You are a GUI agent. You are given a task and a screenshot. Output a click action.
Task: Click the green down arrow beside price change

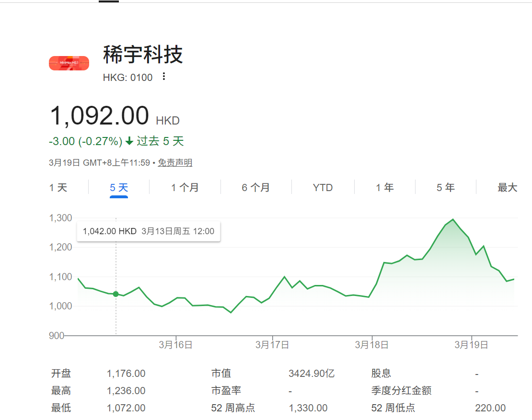[x=129, y=141]
